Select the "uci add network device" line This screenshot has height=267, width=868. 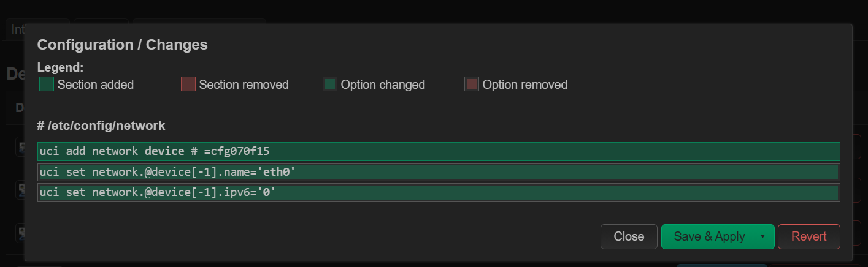438,151
